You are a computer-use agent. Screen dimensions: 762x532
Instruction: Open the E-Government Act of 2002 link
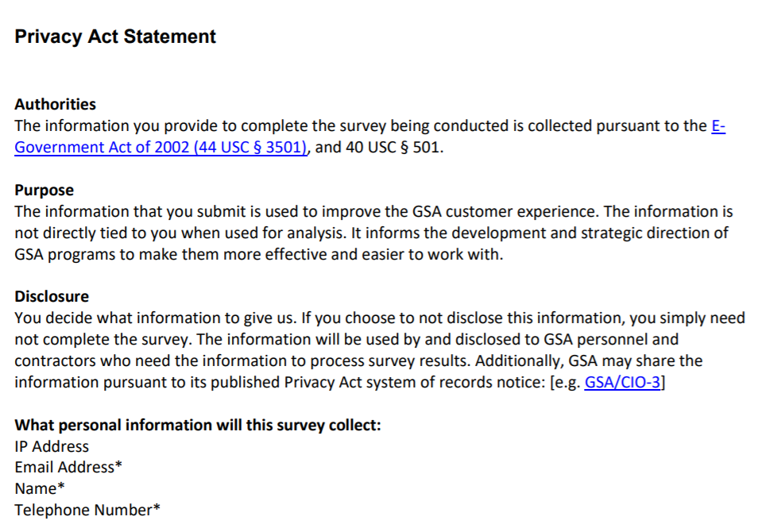pos(161,148)
